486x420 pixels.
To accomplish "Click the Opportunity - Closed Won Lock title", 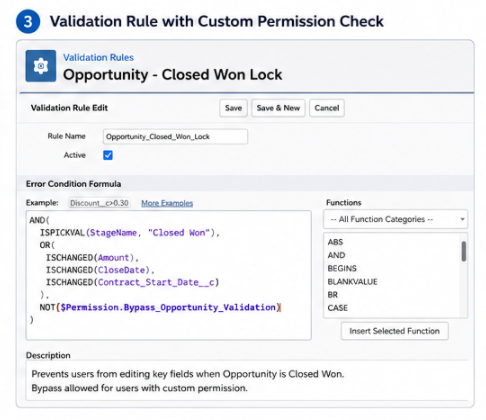I will [x=173, y=74].
